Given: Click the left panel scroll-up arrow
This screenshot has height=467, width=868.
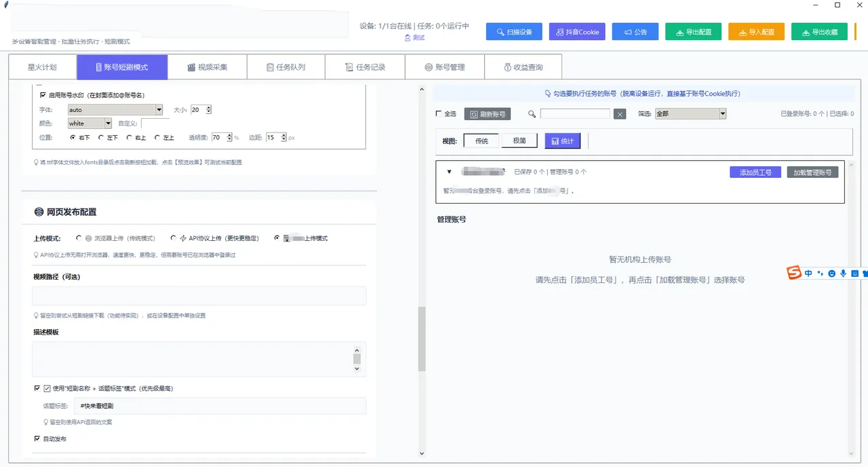Looking at the screenshot, I should (x=422, y=88).
